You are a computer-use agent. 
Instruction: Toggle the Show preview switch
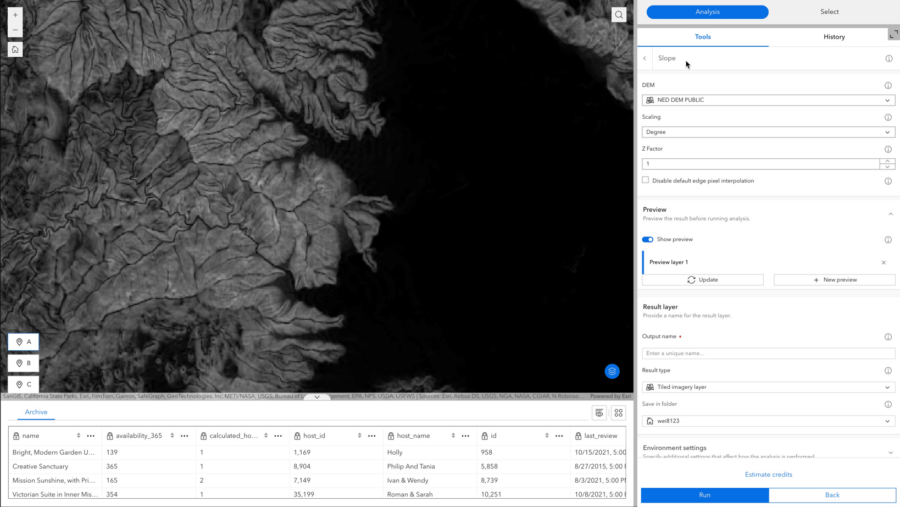pyautogui.click(x=647, y=240)
